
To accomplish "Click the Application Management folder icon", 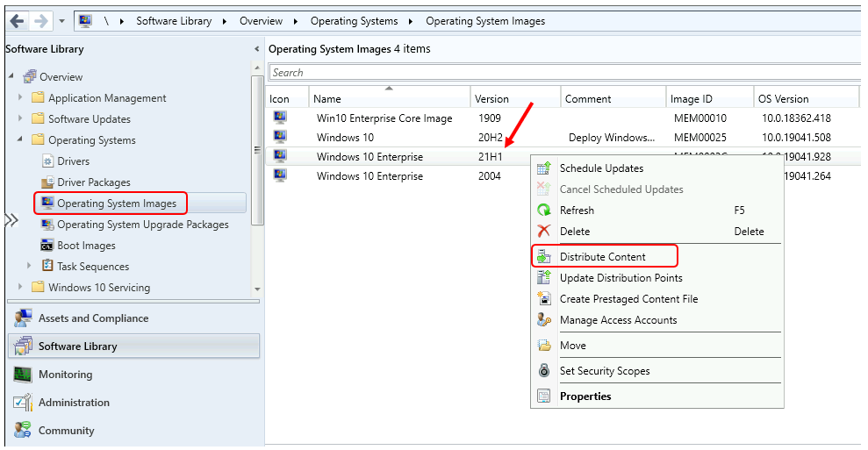I will pyautogui.click(x=38, y=97).
